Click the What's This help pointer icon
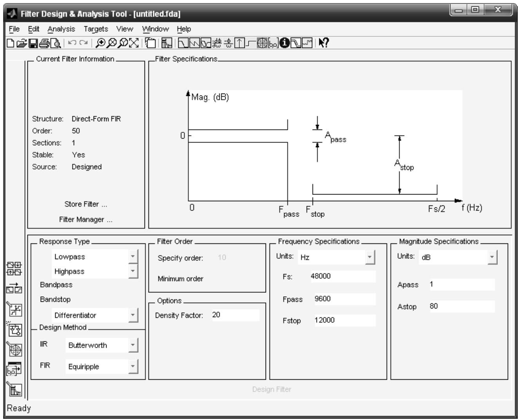This screenshot has height=420, width=519. click(x=324, y=43)
